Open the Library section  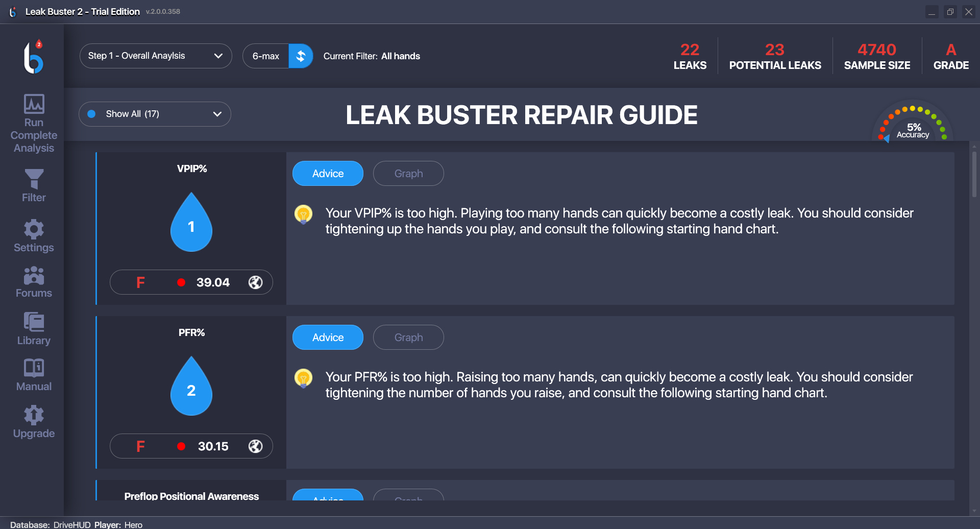pyautogui.click(x=34, y=329)
